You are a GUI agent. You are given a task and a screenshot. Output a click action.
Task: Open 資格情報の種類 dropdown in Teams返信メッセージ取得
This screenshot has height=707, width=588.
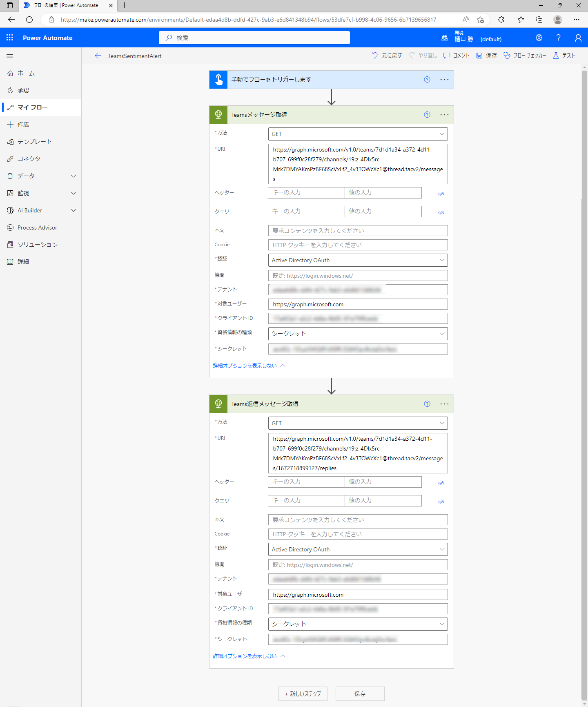point(358,624)
